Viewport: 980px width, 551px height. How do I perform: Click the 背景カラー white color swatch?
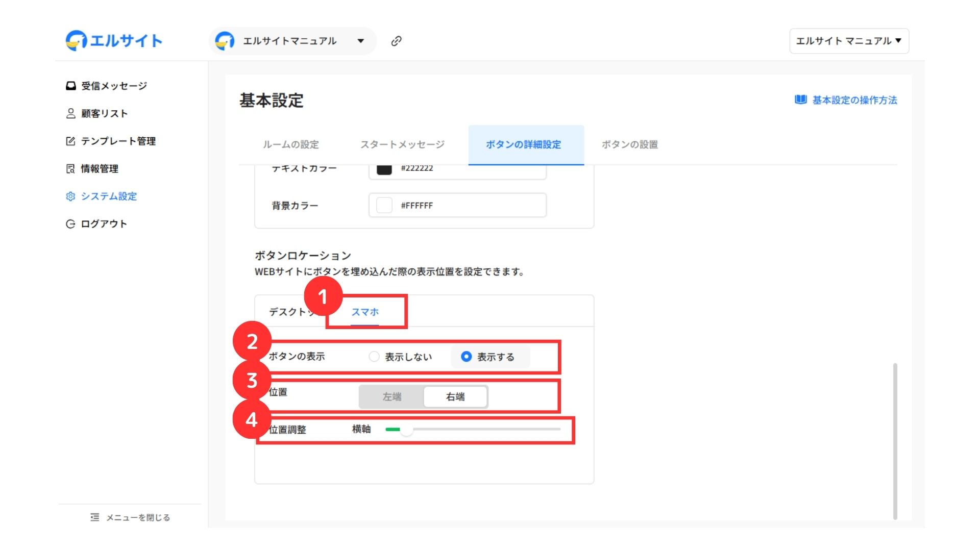[x=384, y=205]
